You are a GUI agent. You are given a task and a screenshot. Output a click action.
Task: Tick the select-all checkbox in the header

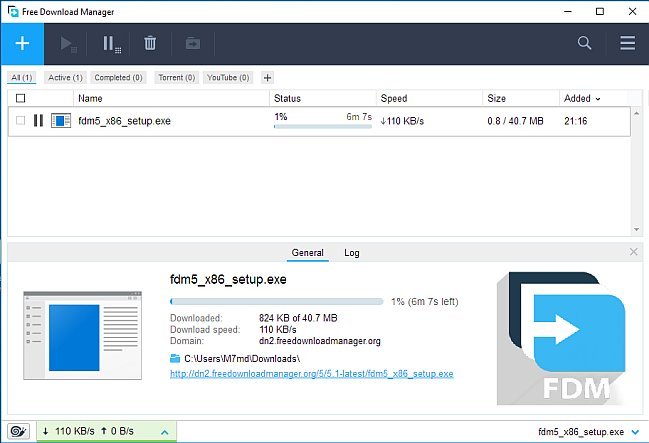[20, 98]
